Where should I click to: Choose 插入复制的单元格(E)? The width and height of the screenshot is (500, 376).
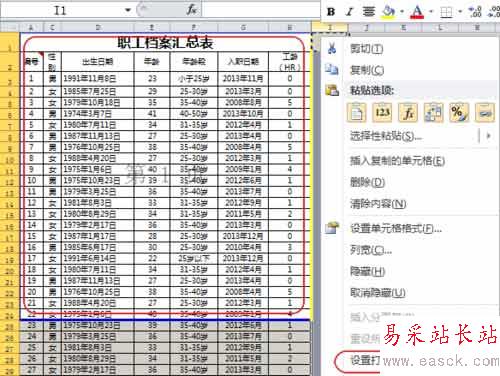(x=397, y=161)
